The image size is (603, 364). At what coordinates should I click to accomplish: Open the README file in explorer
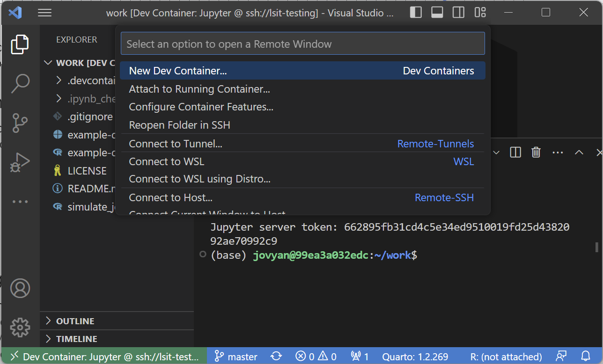83,189
